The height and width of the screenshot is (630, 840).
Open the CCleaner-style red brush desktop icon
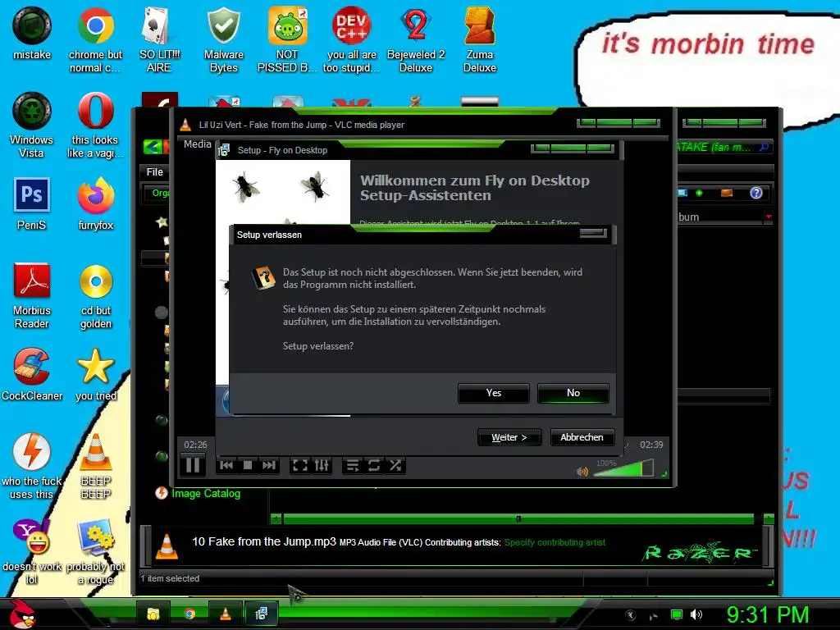point(32,374)
